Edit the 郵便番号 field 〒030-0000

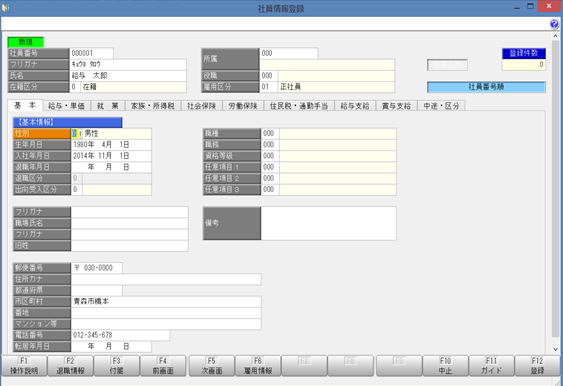click(x=97, y=268)
